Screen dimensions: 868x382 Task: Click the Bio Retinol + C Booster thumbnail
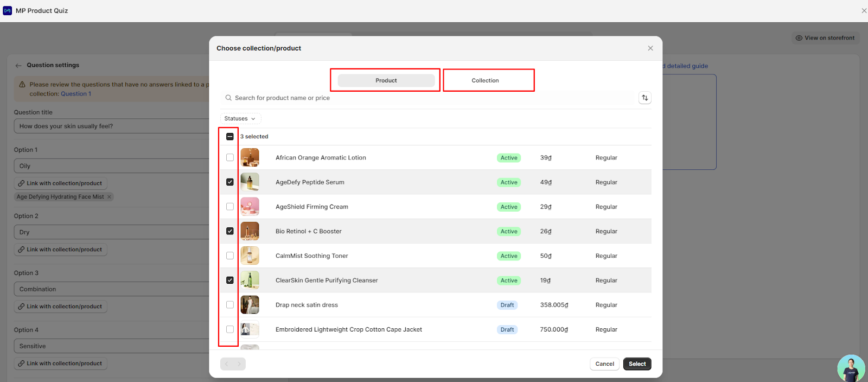point(250,232)
